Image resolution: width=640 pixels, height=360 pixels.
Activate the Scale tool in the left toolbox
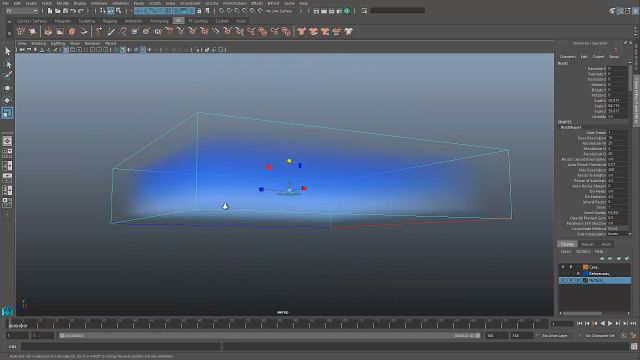7,113
